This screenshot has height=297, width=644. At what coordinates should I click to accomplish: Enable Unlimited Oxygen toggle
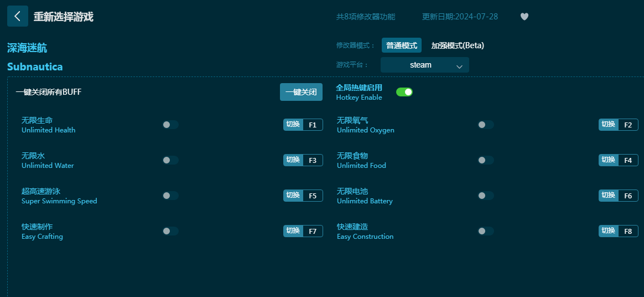[x=485, y=125]
